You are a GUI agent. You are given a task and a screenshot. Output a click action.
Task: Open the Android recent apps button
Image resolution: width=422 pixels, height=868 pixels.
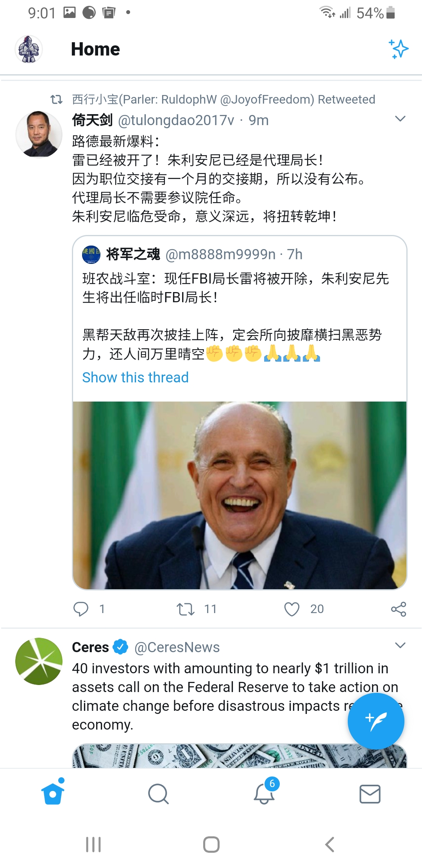pos(93,845)
